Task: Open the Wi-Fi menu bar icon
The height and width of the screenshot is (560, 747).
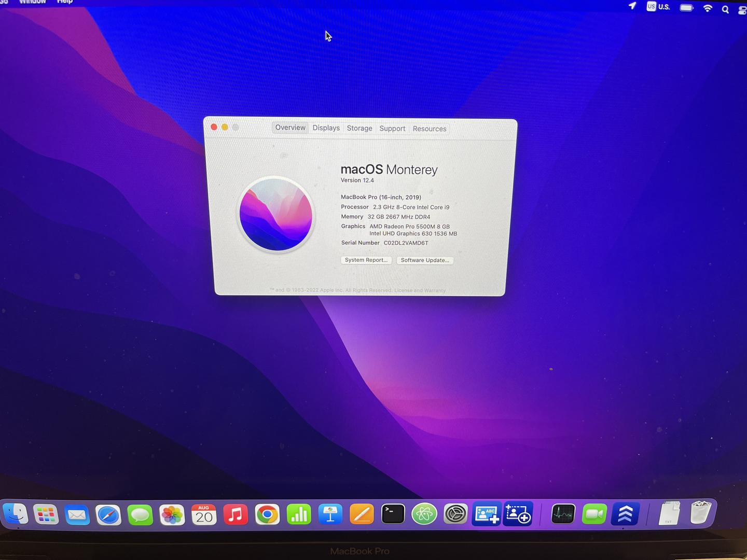Action: (x=708, y=8)
